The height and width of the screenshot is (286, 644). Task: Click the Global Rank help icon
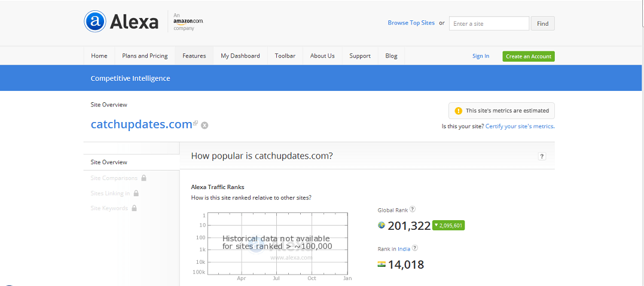point(413,209)
